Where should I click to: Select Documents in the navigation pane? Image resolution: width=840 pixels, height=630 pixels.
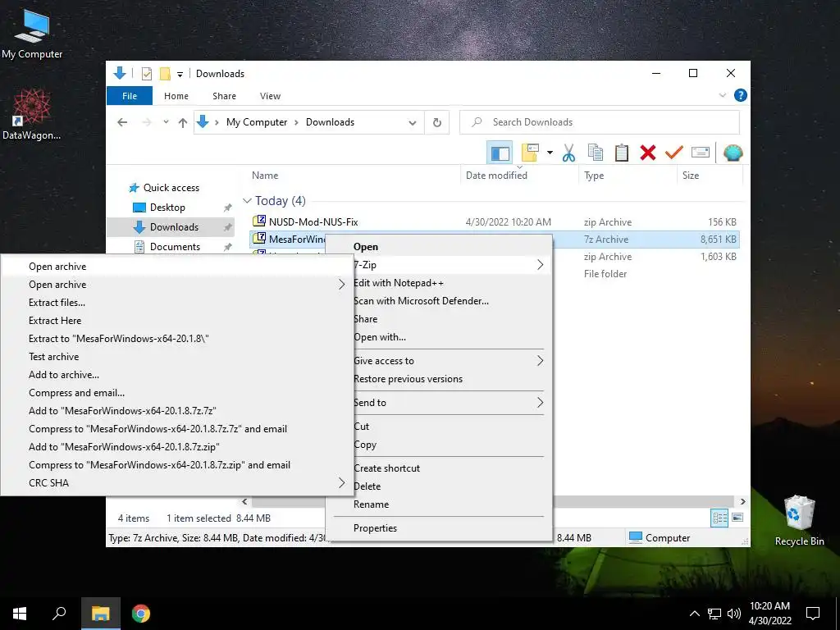coord(175,247)
